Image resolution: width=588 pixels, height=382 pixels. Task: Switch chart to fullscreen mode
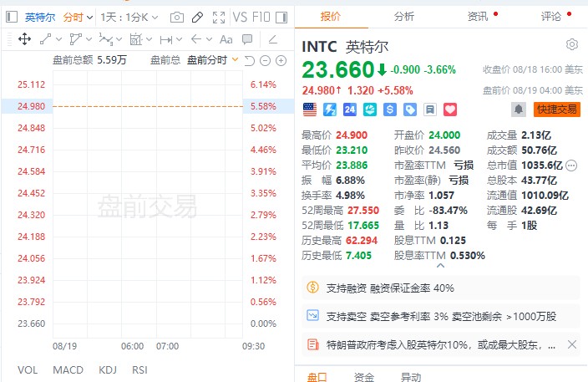219,18
